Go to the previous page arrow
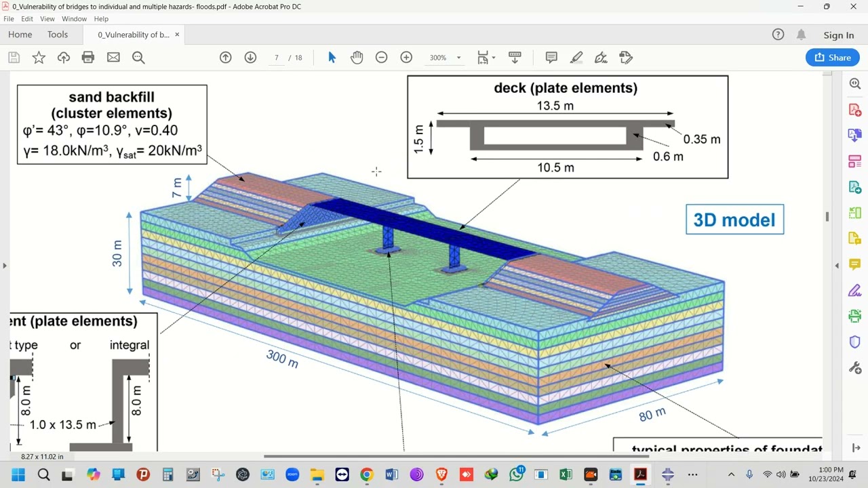Image resolution: width=868 pixels, height=488 pixels. pyautogui.click(x=226, y=58)
